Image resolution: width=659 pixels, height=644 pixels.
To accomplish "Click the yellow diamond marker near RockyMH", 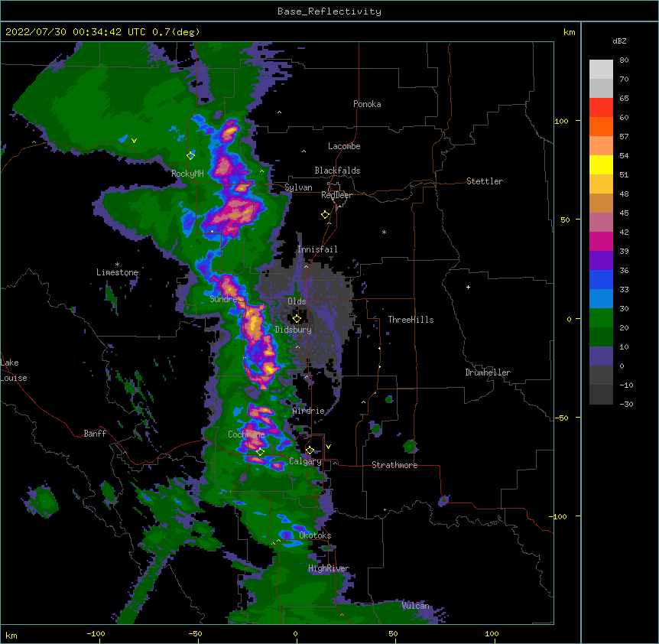I will click(x=190, y=155).
